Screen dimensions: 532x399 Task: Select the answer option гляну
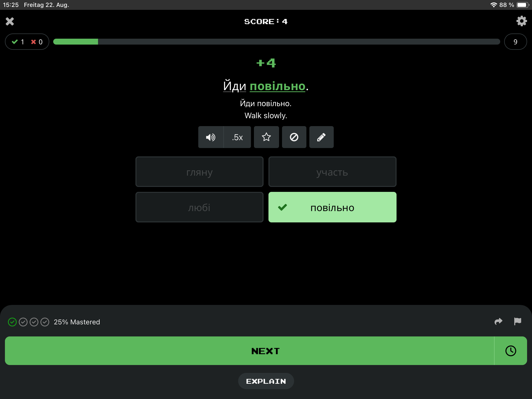[199, 172]
